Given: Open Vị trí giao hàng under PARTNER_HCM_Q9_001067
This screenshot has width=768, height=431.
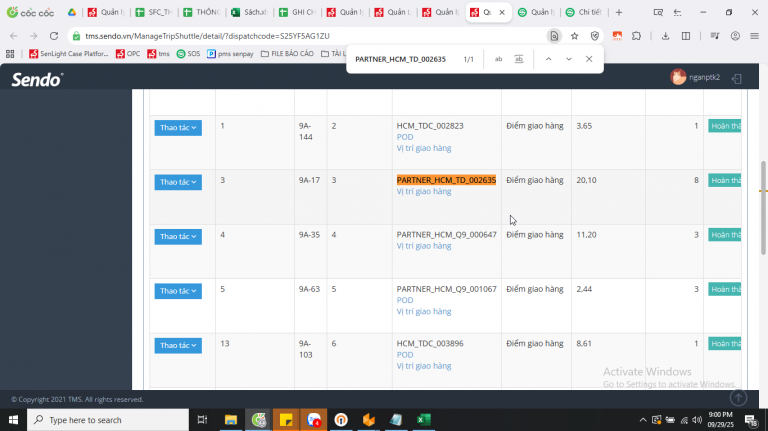Looking at the screenshot, I should (424, 311).
